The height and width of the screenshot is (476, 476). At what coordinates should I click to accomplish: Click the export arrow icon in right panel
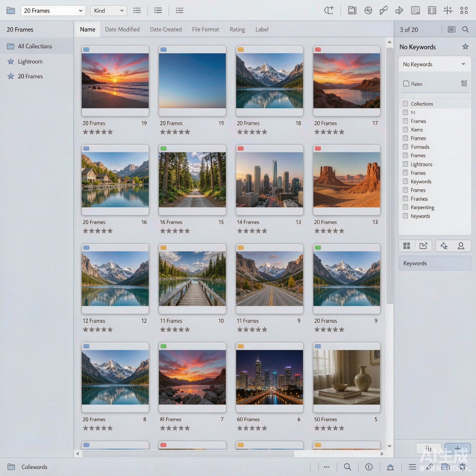[423, 246]
